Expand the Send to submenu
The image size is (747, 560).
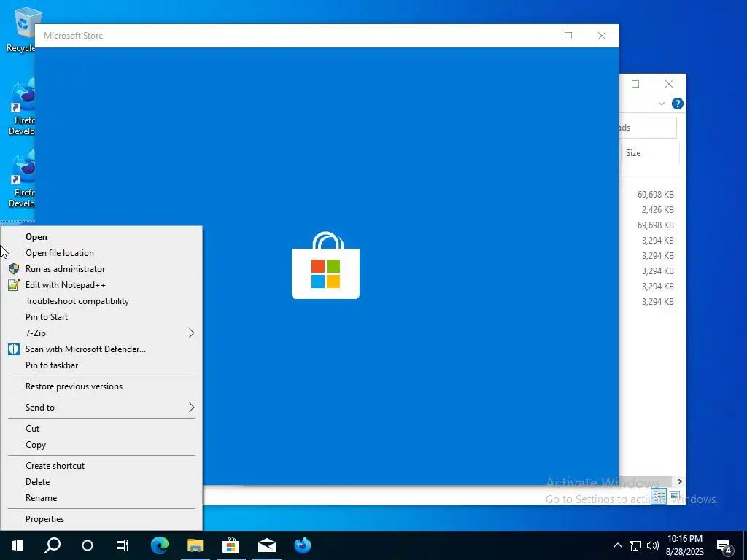(101, 407)
